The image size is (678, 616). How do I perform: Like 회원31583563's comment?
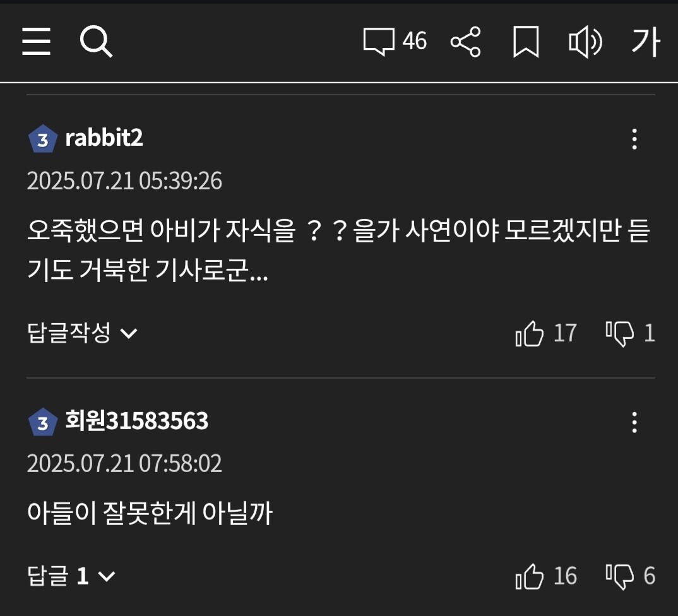(530, 576)
